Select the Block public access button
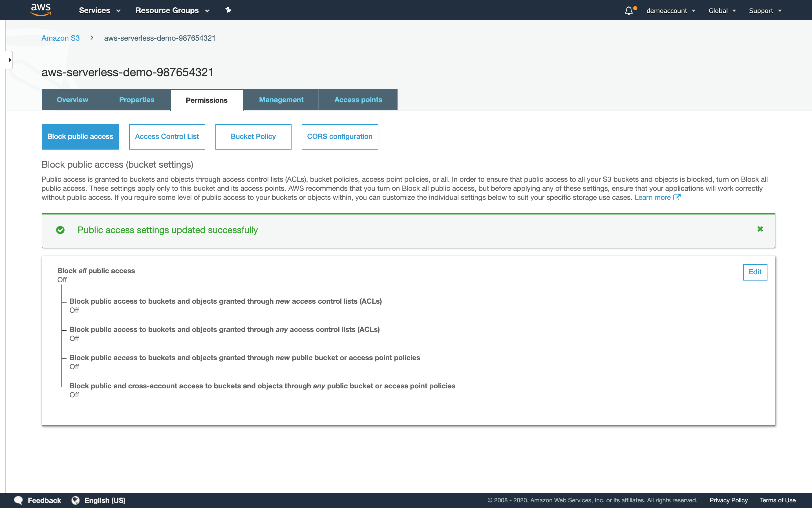The image size is (812, 508). (80, 137)
